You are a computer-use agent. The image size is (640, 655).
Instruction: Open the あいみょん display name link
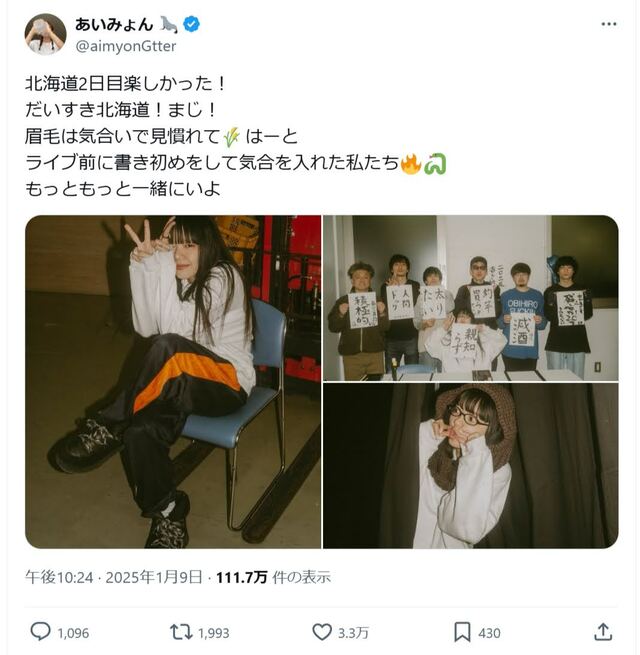tap(114, 24)
